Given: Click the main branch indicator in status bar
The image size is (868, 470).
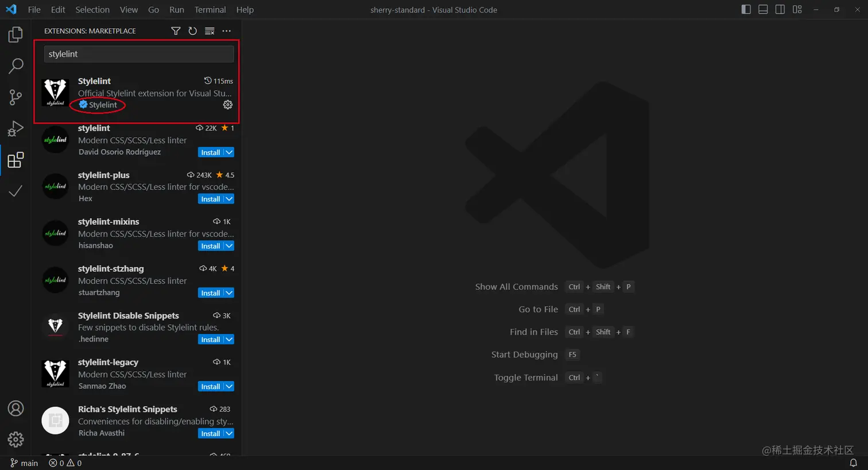Looking at the screenshot, I should point(24,463).
